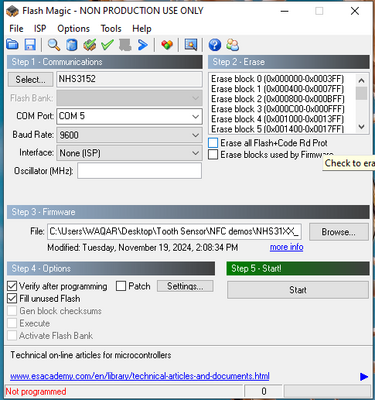This screenshot has width=375, height=400.
Task: Open the more info link
Action: 287,247
